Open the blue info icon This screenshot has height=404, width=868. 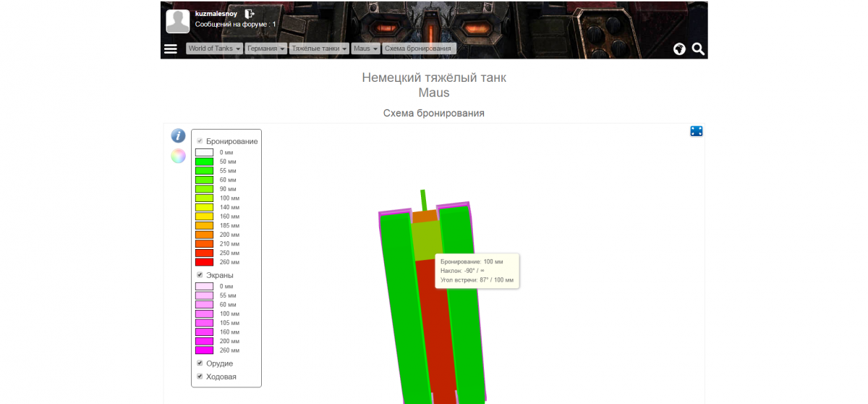coord(178,135)
